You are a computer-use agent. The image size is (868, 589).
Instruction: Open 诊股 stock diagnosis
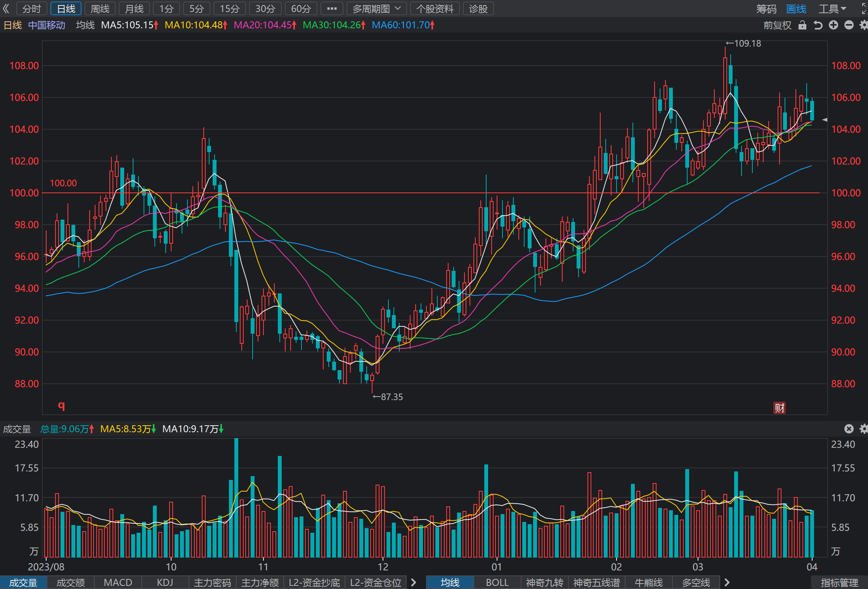pyautogui.click(x=478, y=9)
